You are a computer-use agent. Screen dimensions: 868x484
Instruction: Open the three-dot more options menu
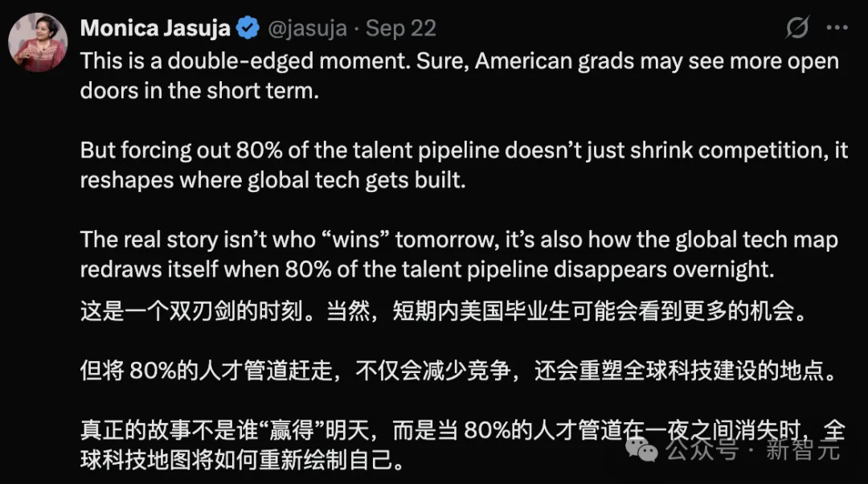pyautogui.click(x=837, y=27)
